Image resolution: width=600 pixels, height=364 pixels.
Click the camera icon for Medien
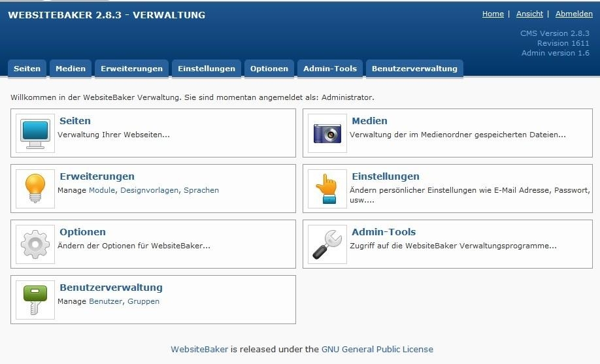click(x=327, y=133)
